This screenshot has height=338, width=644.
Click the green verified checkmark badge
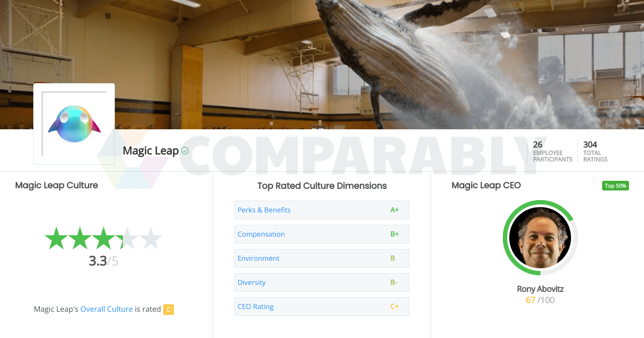[185, 151]
